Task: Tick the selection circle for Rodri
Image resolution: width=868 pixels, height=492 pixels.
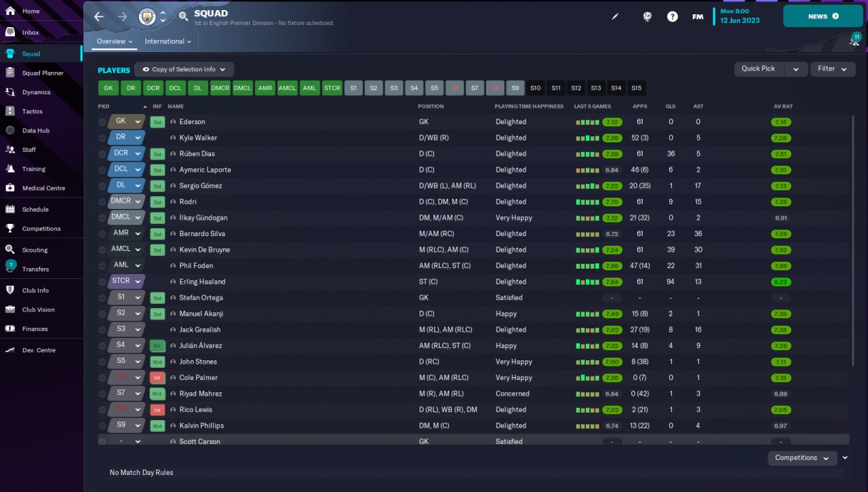Action: [102, 202]
